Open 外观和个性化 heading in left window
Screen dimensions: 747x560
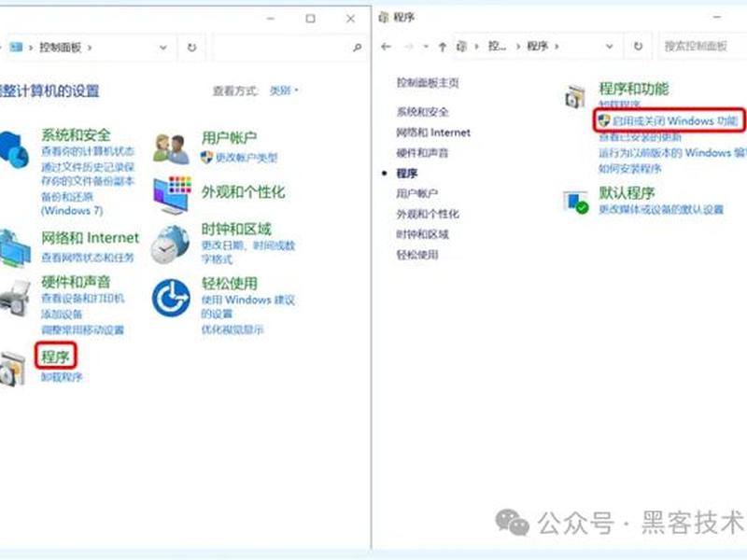click(x=243, y=192)
